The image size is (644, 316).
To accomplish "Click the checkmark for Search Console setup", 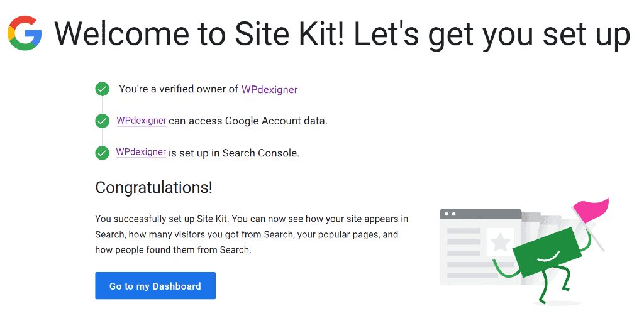I will tap(102, 153).
